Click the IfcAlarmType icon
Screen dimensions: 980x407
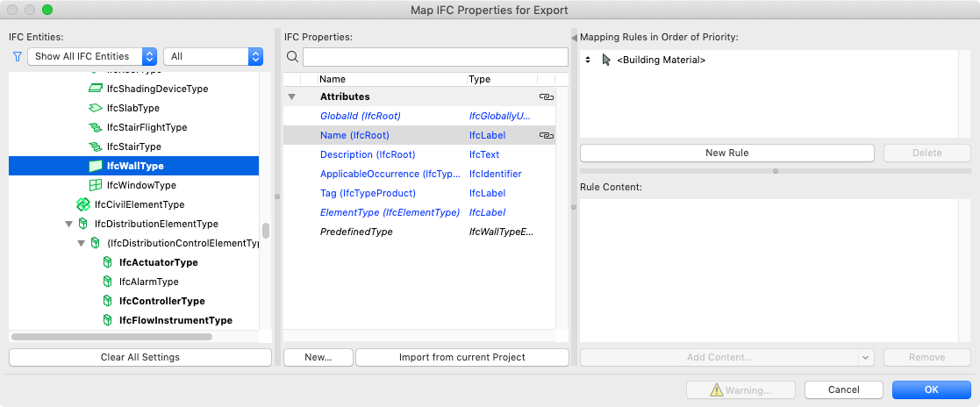(108, 282)
